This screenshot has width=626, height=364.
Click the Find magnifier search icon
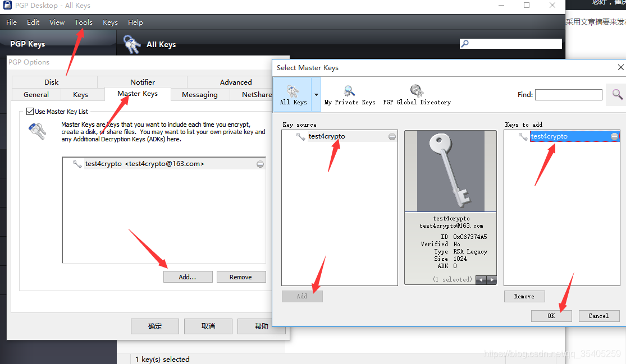(x=617, y=94)
